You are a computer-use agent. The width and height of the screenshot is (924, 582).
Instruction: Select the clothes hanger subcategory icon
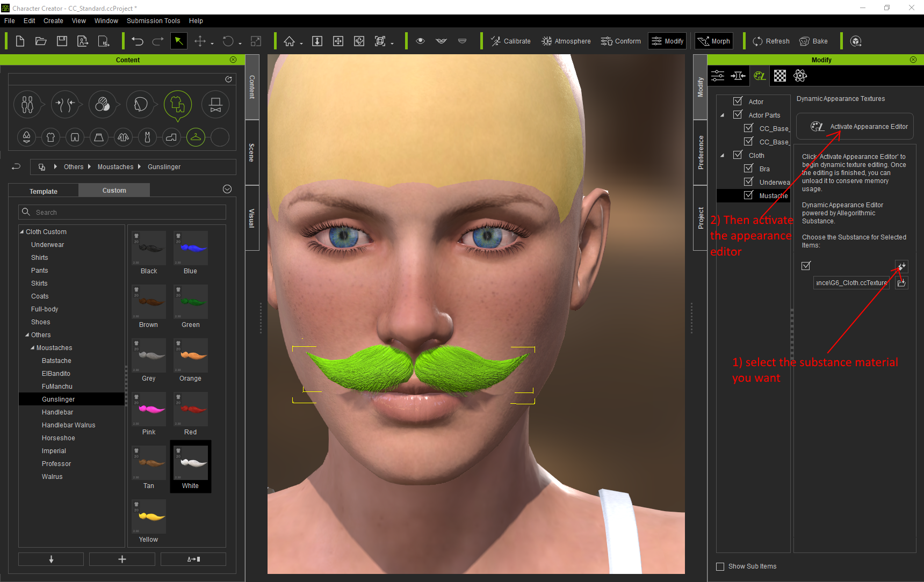(196, 137)
